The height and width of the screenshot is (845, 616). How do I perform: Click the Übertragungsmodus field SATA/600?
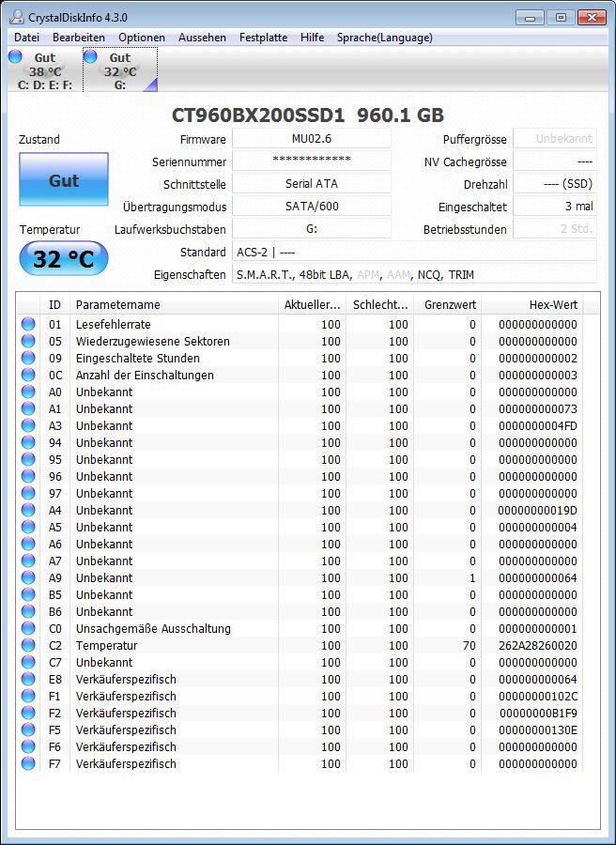(312, 207)
